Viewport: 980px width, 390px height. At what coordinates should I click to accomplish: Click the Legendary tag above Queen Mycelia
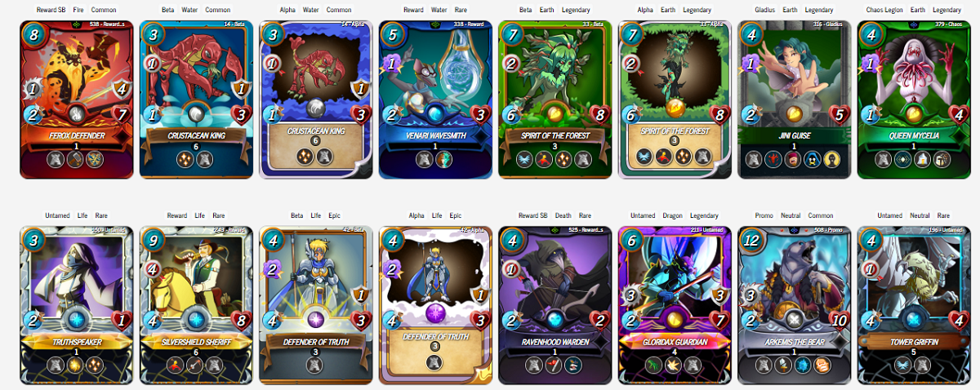point(947,10)
